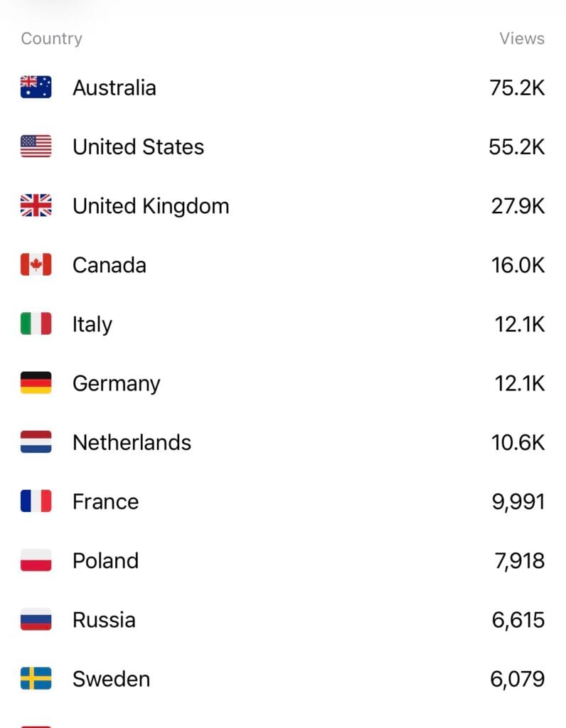566x728 pixels.
Task: Tap the Canada maple leaf flag
Action: click(36, 264)
